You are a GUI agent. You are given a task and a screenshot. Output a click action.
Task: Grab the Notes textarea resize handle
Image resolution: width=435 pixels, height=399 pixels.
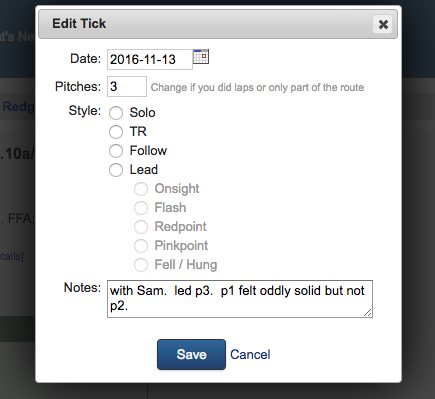point(368,313)
